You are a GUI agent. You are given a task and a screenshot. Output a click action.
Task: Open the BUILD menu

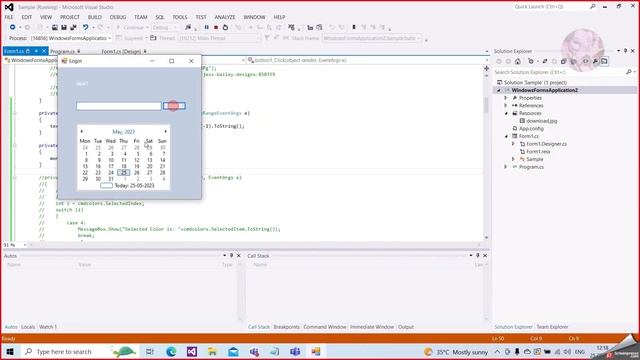(x=95, y=17)
